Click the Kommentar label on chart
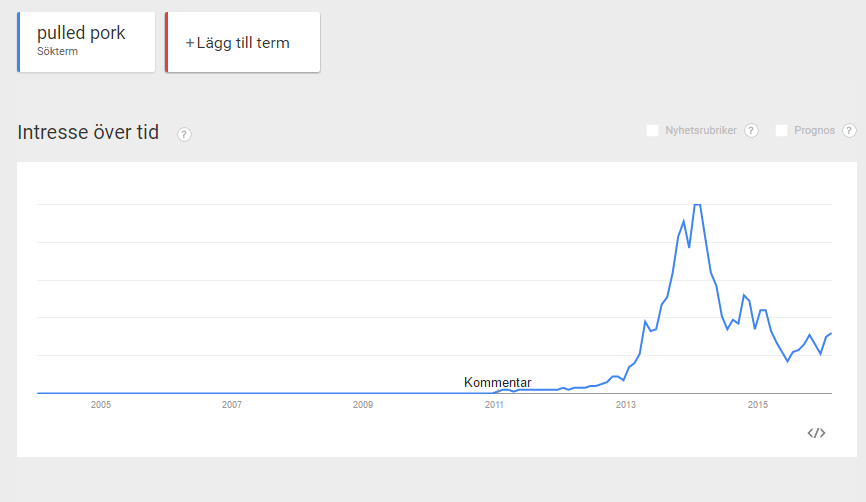866x502 pixels. click(498, 382)
